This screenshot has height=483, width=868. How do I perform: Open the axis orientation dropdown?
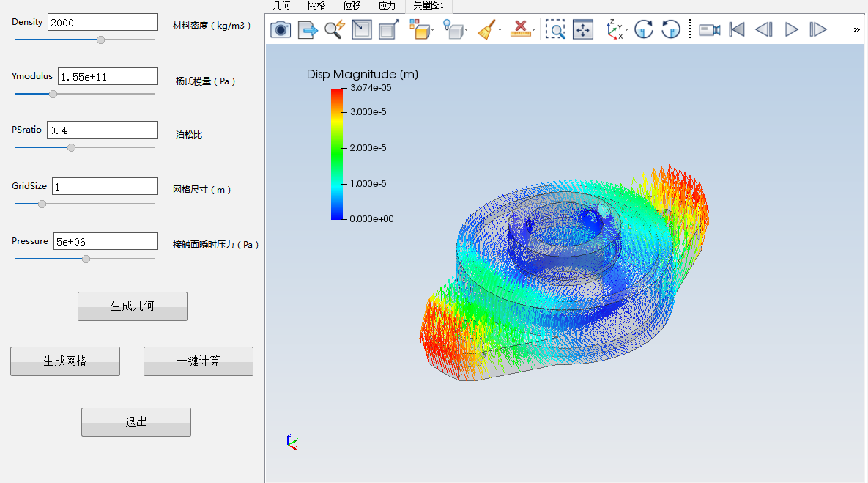tap(627, 31)
